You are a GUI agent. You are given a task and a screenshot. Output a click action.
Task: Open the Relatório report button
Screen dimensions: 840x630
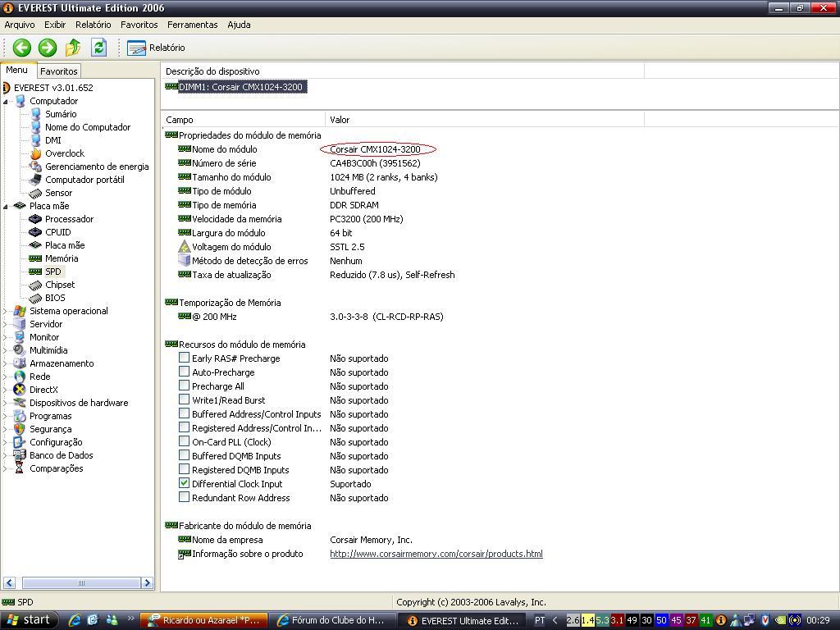(156, 48)
